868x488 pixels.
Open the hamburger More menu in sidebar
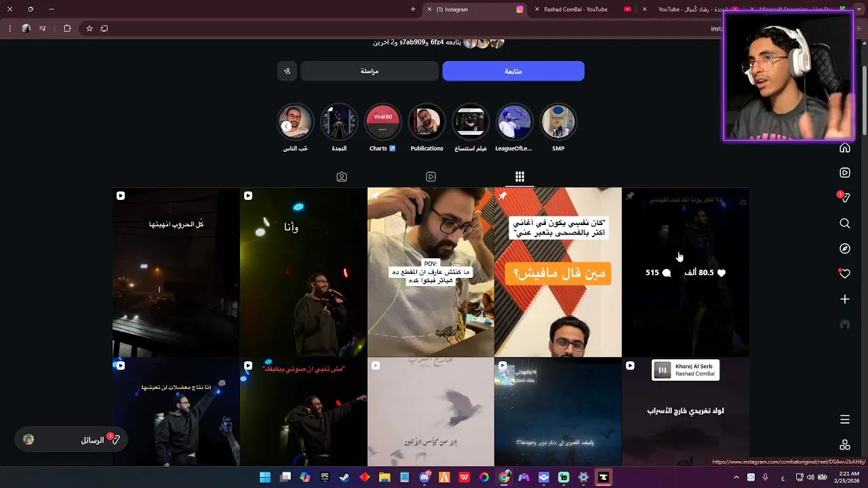tap(845, 420)
